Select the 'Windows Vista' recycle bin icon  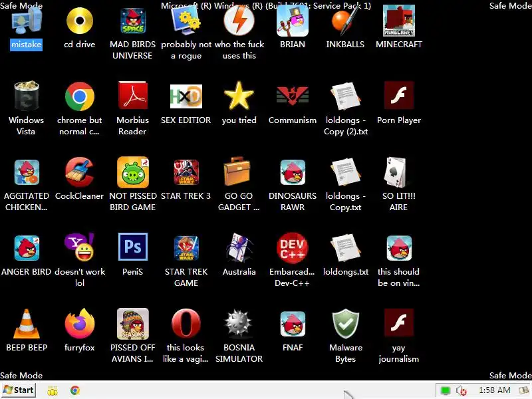point(27,96)
